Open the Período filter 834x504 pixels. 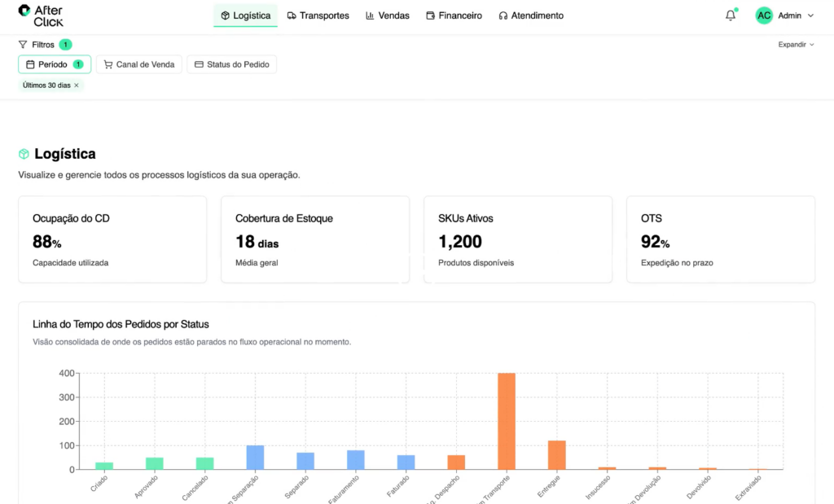coord(55,64)
